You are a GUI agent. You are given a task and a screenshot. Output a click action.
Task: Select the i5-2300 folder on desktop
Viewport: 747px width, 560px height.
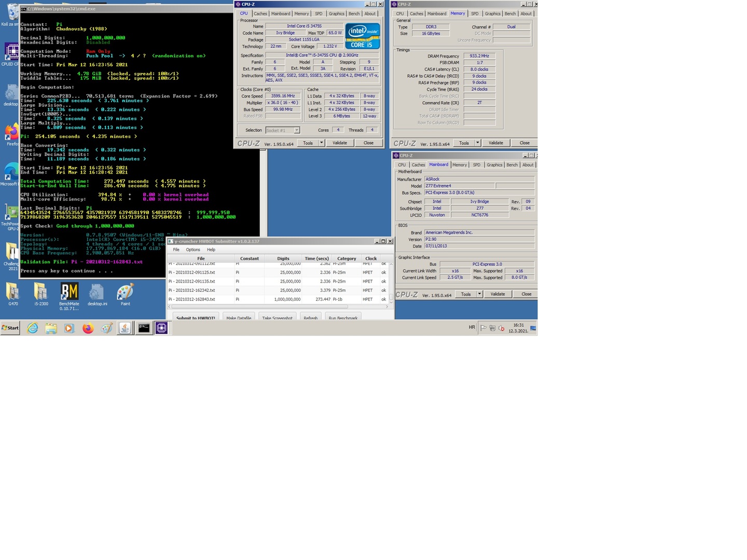41,295
